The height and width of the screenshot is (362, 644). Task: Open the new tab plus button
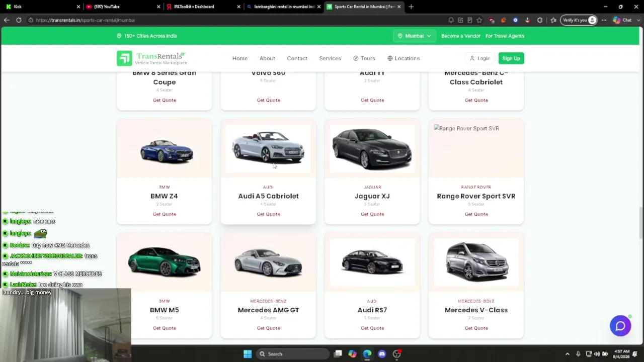pos(411,7)
